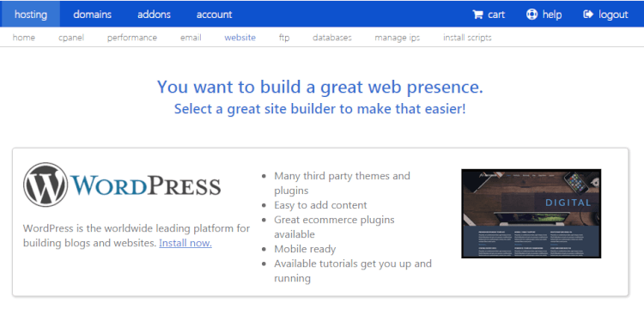Open the domains tab

click(x=93, y=15)
